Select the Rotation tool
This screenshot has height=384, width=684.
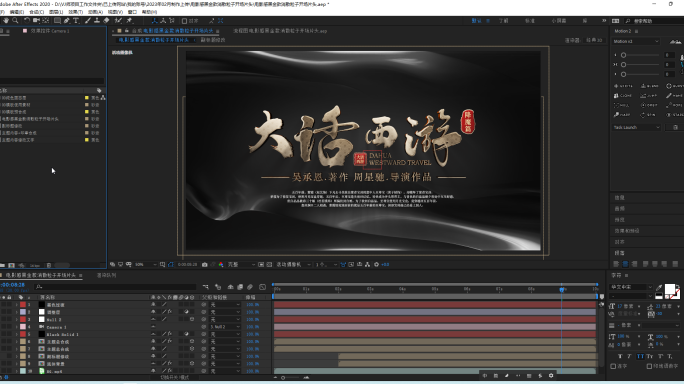coord(27,21)
